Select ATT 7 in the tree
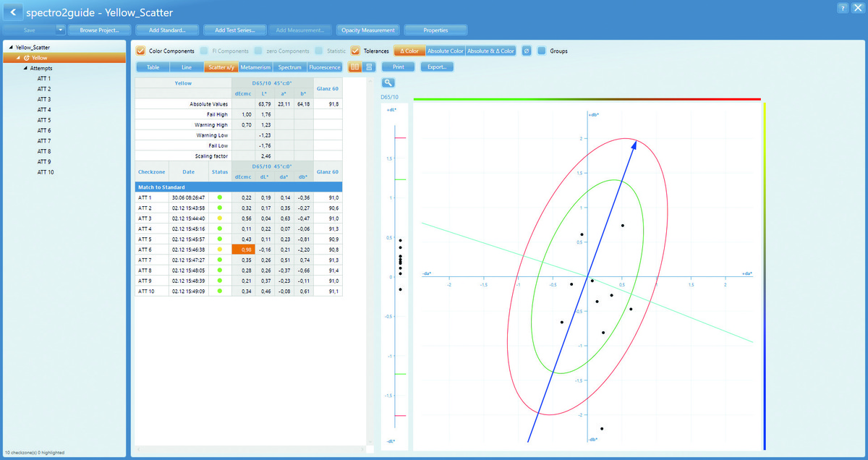Screen dimensions: 868x460 click(x=43, y=141)
